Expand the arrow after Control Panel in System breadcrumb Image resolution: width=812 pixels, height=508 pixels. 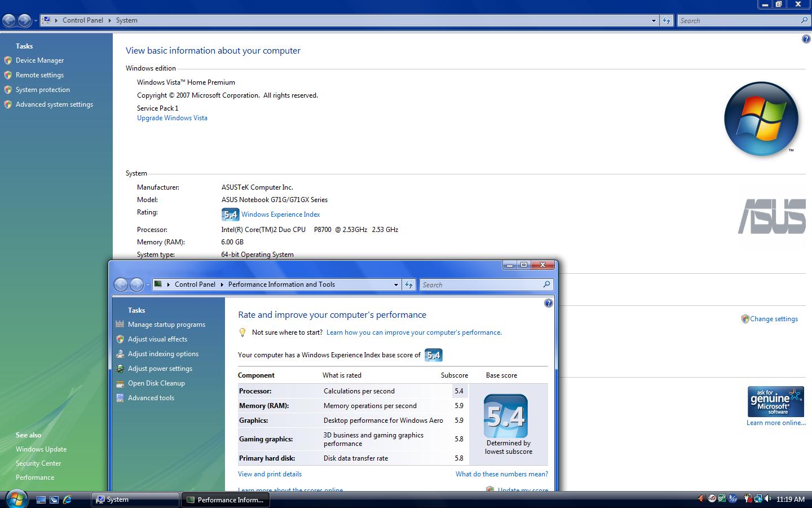pos(109,20)
